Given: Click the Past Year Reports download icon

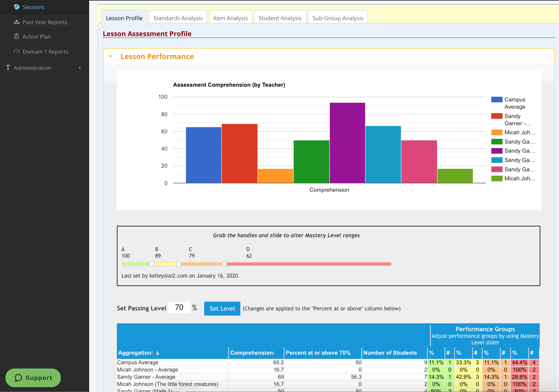Looking at the screenshot, I should [17, 22].
